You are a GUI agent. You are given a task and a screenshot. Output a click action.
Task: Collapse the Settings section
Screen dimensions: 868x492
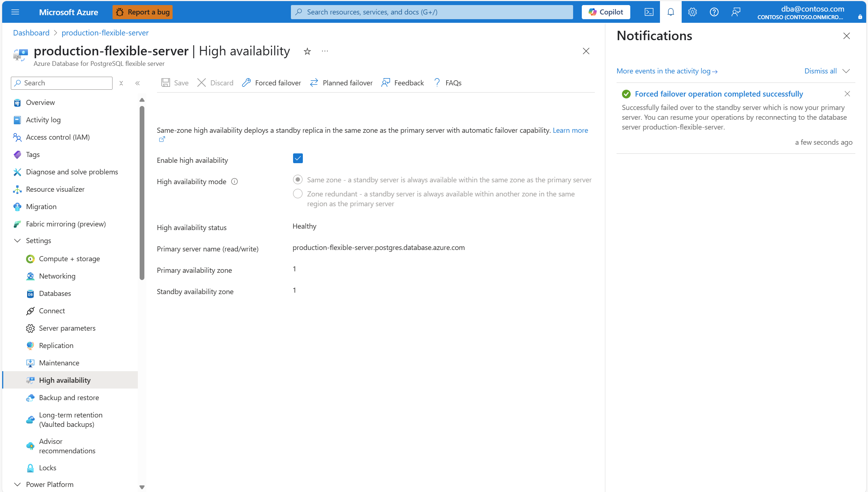tap(17, 241)
